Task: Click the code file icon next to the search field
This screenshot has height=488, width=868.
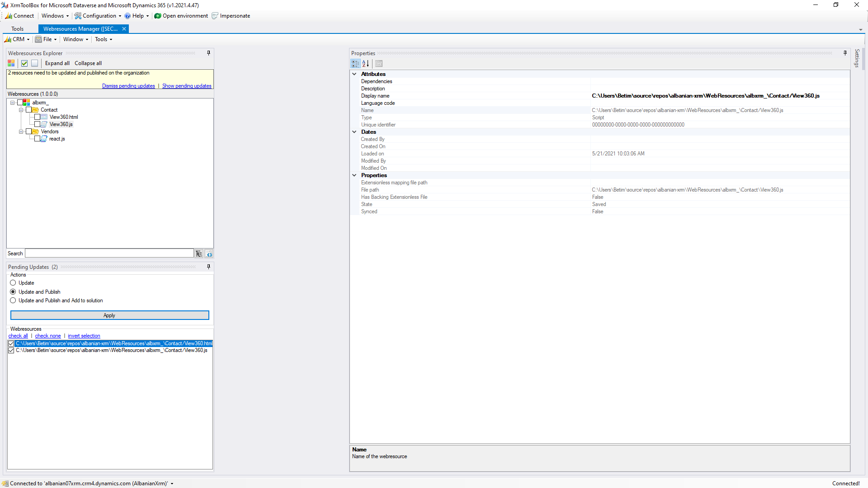Action: (209, 253)
